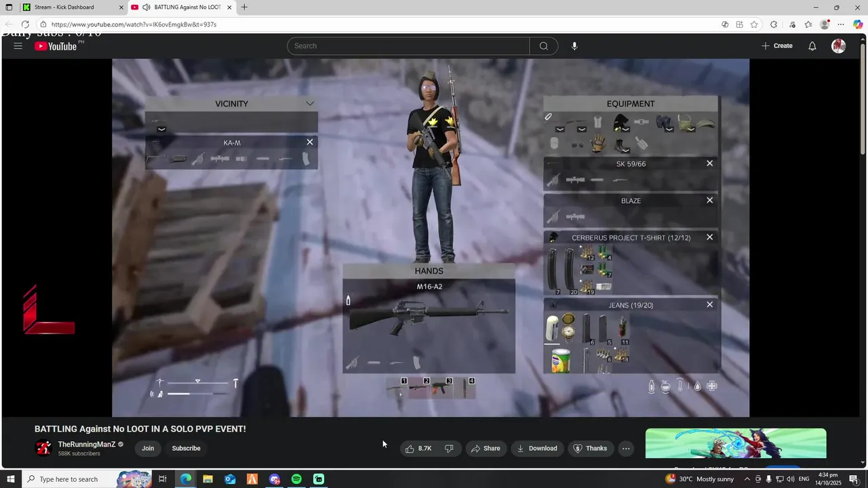Click the video title BATTLING Against No LOOT
This screenshot has height=488, width=868.
(140, 429)
